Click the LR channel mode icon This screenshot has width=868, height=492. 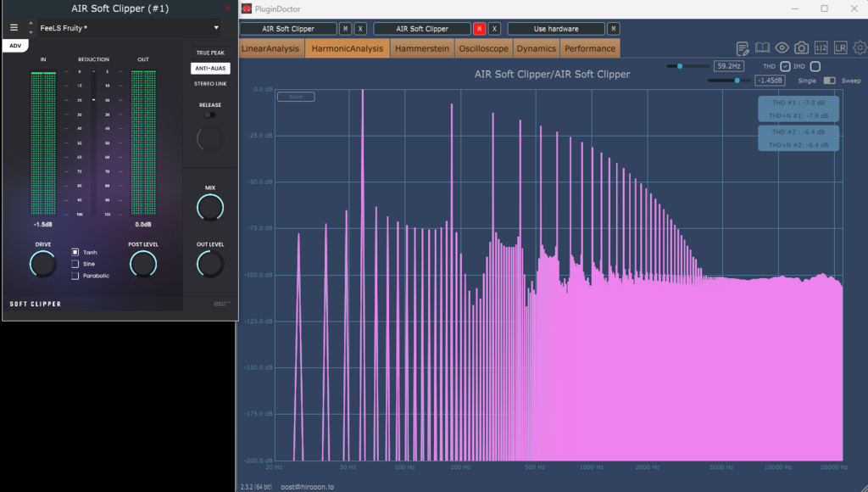(x=840, y=48)
